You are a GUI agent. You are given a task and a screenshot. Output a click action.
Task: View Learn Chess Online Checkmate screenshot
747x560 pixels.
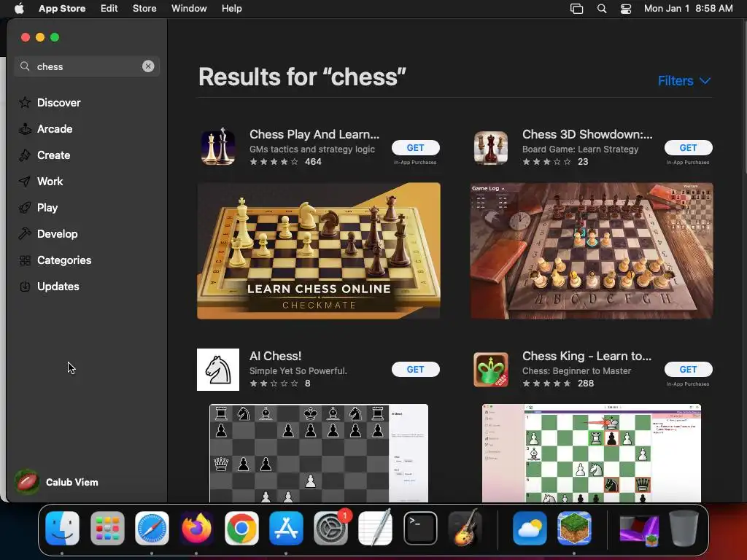point(319,251)
